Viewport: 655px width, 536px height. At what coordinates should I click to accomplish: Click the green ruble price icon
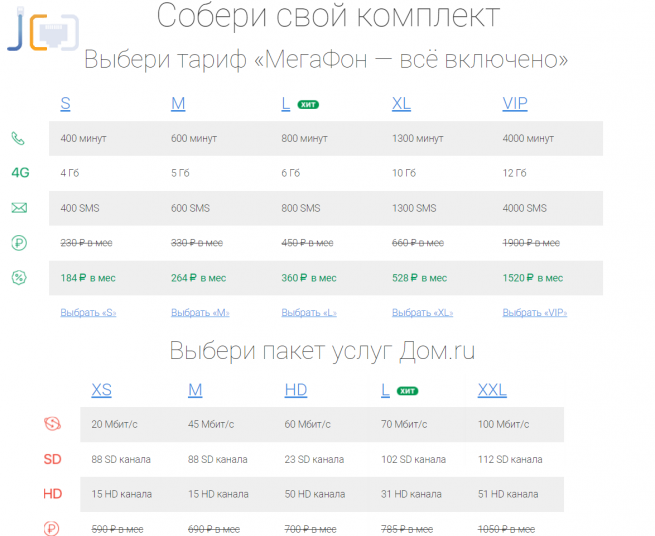(x=19, y=243)
